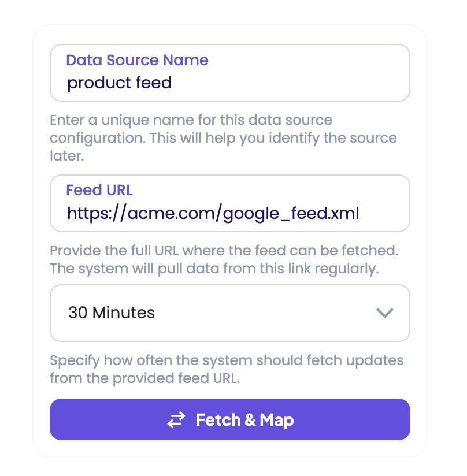Image resolution: width=467 pixels, height=476 pixels.
Task: Click the 'Fetch & Map' button label text
Action: (x=244, y=420)
